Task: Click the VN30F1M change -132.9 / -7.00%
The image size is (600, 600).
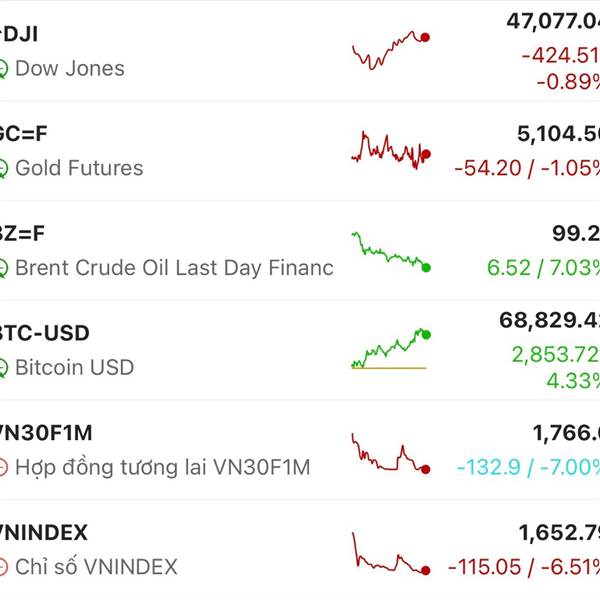Action: [x=527, y=467]
